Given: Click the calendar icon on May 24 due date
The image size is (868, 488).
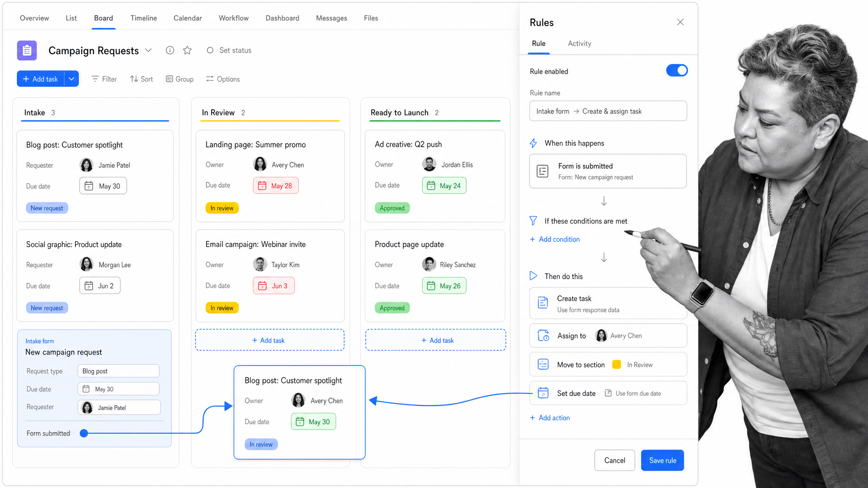Looking at the screenshot, I should [x=431, y=186].
